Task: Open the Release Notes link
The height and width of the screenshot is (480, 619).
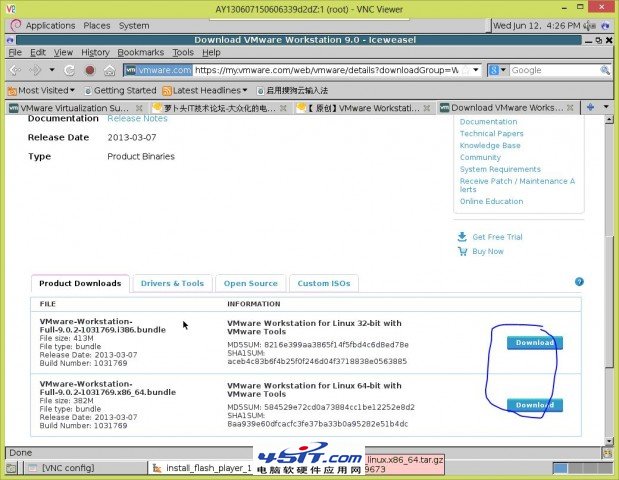Action: 137,118
